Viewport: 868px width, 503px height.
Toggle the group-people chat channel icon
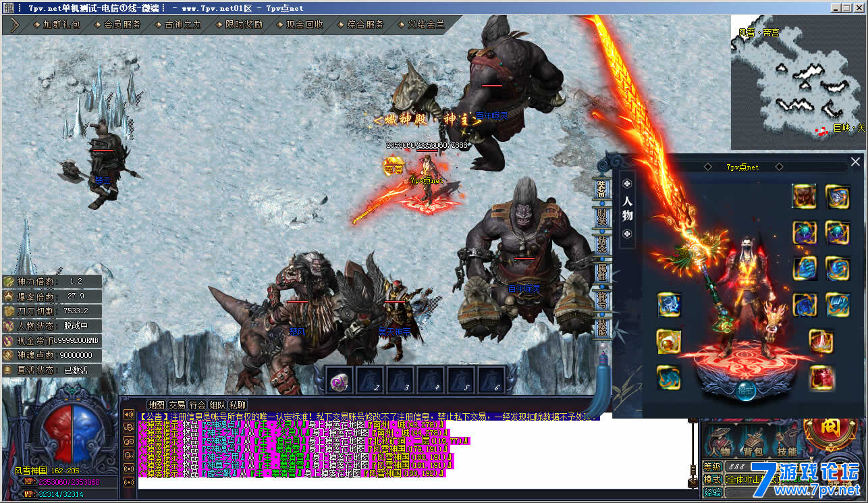(x=128, y=428)
